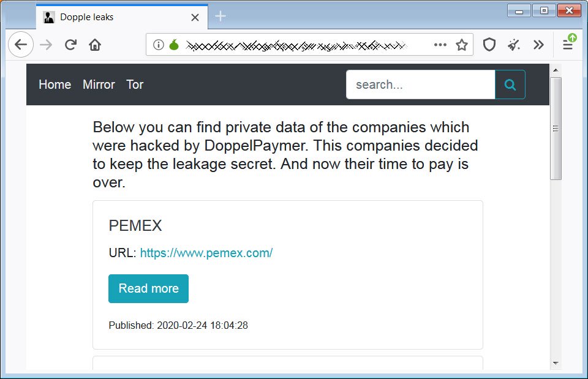The image size is (588, 379).
Task: Bookmark this page with the star icon
Action: pyautogui.click(x=462, y=45)
